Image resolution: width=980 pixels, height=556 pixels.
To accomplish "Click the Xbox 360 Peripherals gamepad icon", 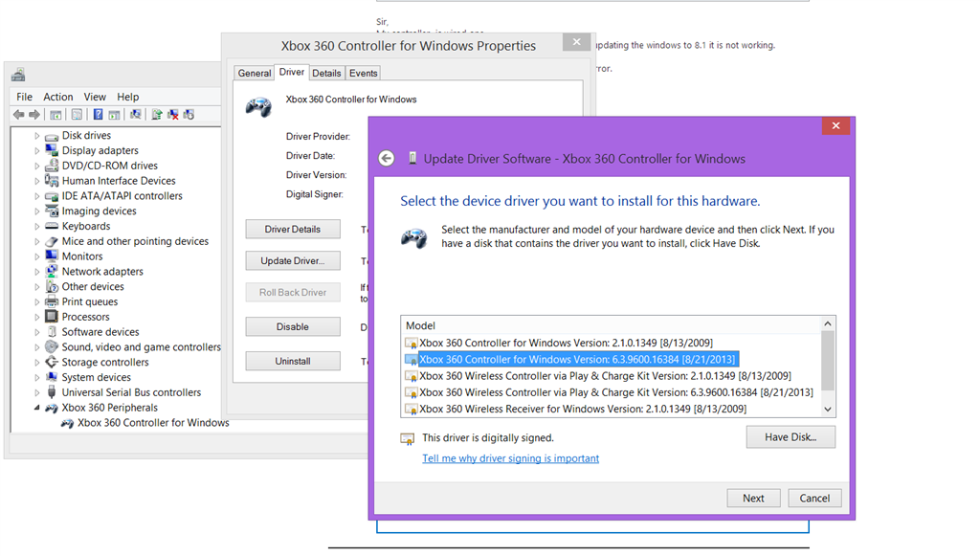I will click(52, 408).
